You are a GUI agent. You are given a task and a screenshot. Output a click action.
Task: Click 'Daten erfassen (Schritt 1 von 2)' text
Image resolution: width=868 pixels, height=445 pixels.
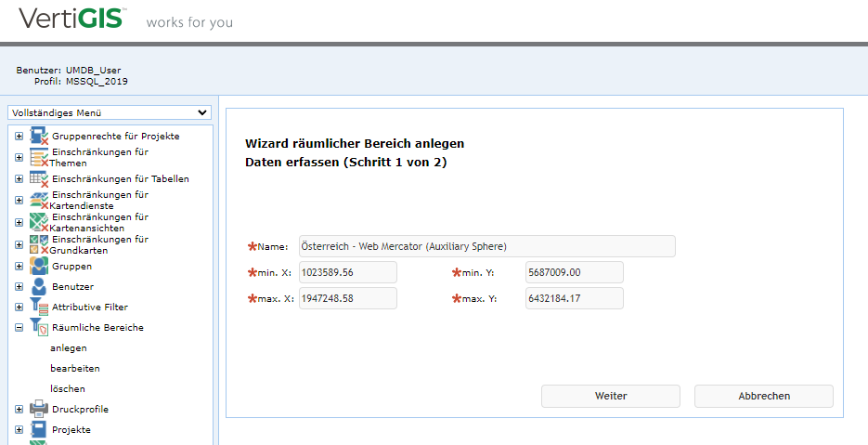345,164
